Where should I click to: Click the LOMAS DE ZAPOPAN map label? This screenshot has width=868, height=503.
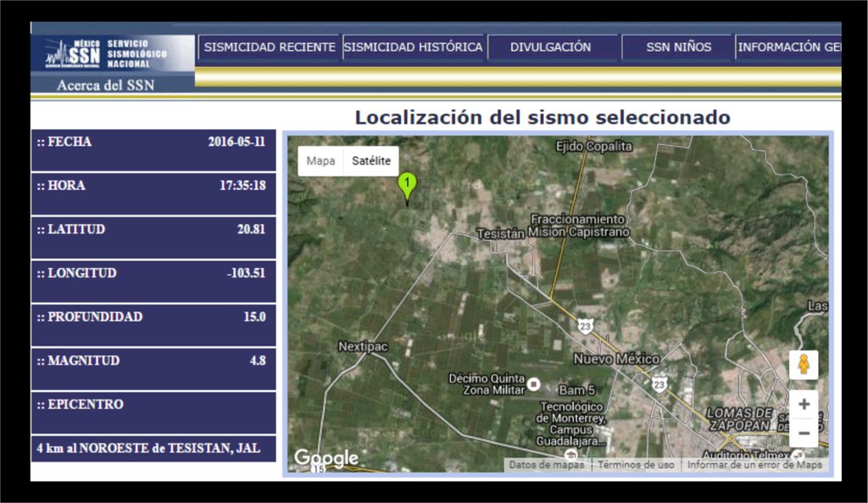(x=739, y=419)
